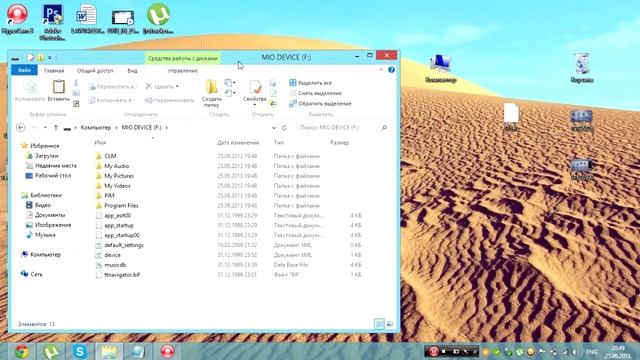Switch to the Вид ribbon tab

pos(132,71)
